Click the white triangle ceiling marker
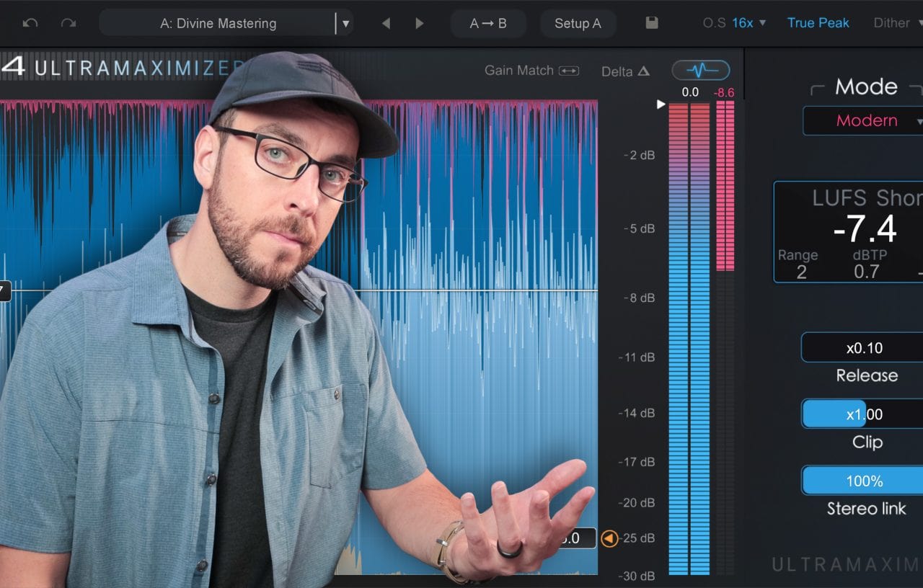This screenshot has height=588, width=923. coord(661,104)
